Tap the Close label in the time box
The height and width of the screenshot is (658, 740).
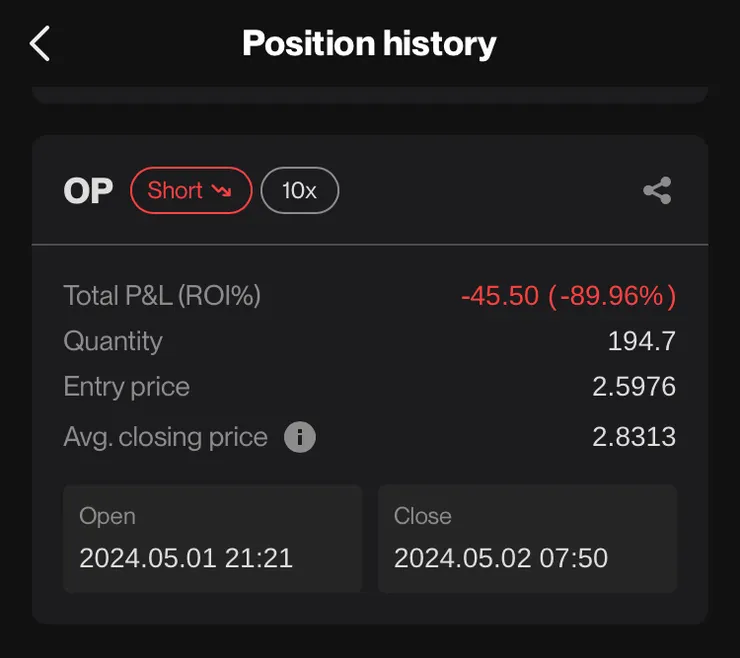coord(422,516)
